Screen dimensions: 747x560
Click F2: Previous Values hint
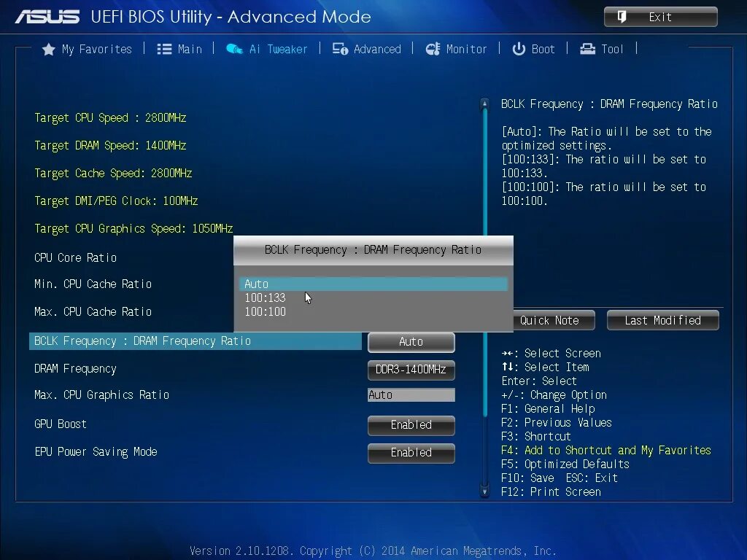click(557, 423)
